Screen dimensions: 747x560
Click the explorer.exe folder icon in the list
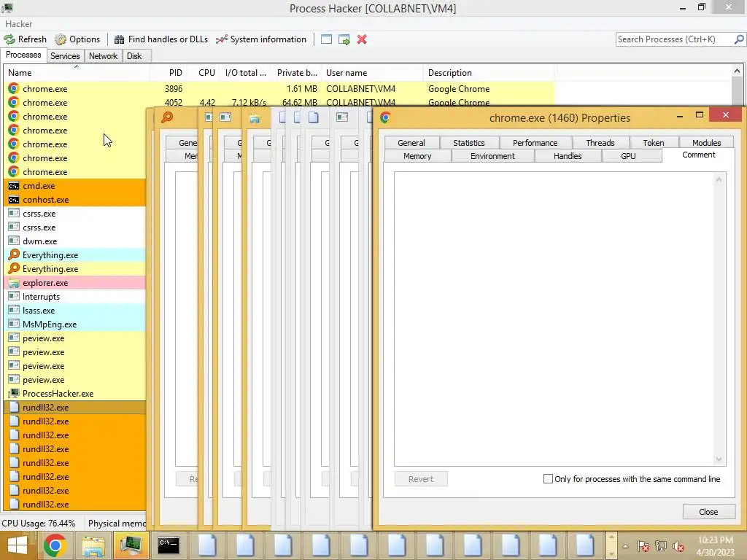click(x=14, y=283)
